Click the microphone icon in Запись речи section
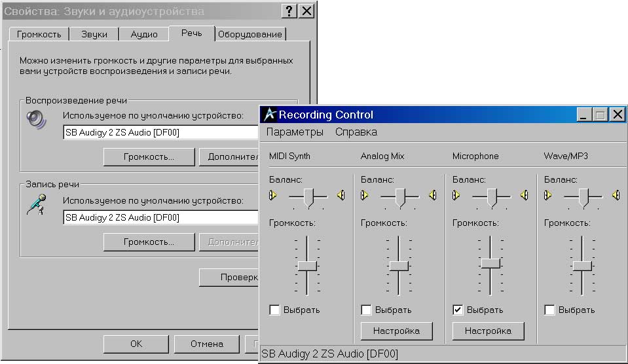The width and height of the screenshot is (628, 364). click(37, 204)
